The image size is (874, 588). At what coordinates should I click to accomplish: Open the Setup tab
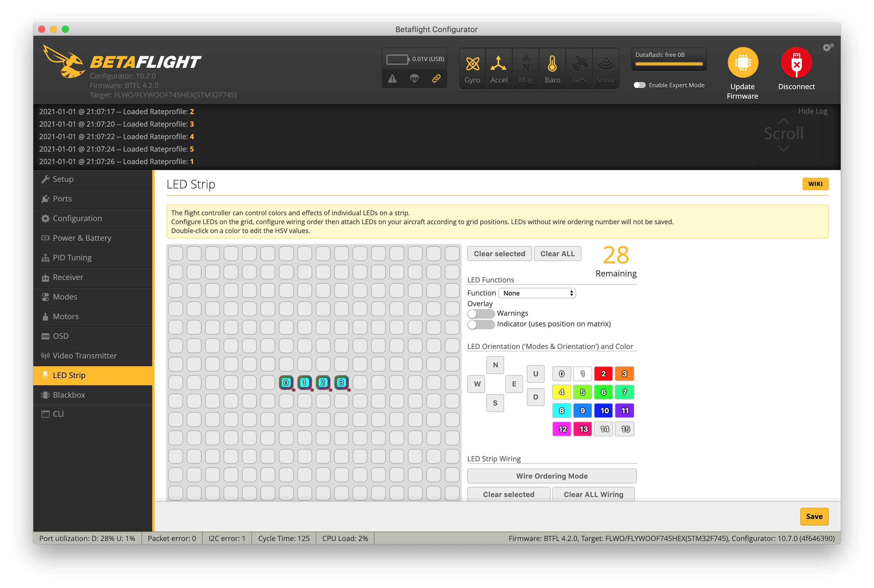pos(93,179)
